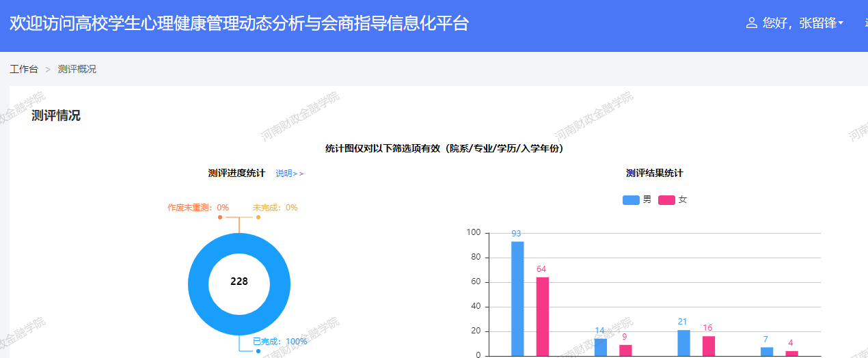Click the pink bar labeled 4
Viewport: 868px width, 358px height.
(791, 353)
